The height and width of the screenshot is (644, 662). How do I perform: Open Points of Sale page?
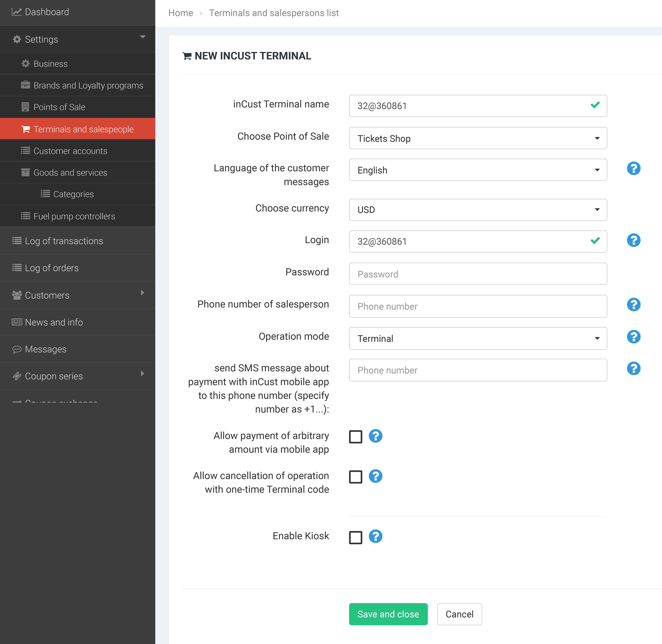tap(77, 107)
